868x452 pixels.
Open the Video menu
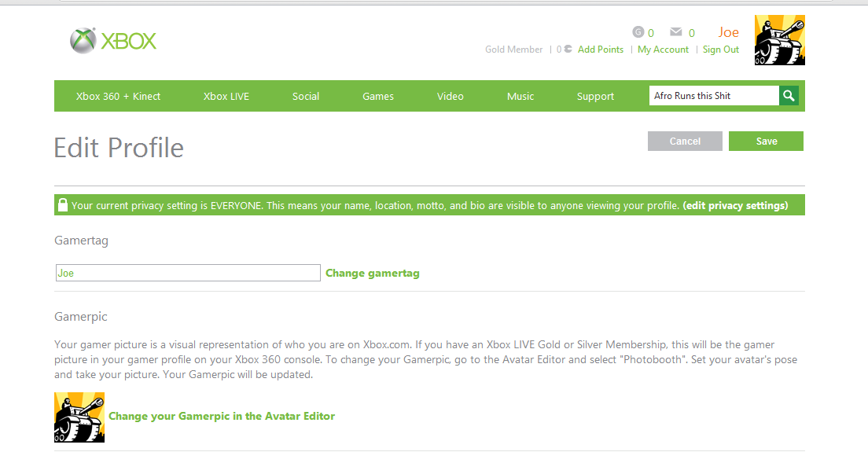[x=450, y=96]
